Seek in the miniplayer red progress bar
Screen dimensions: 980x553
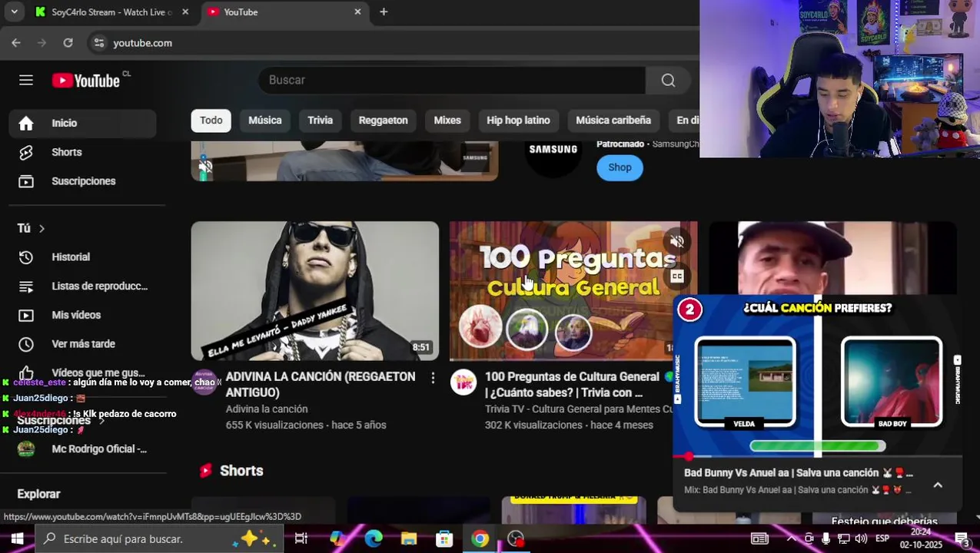(817, 456)
